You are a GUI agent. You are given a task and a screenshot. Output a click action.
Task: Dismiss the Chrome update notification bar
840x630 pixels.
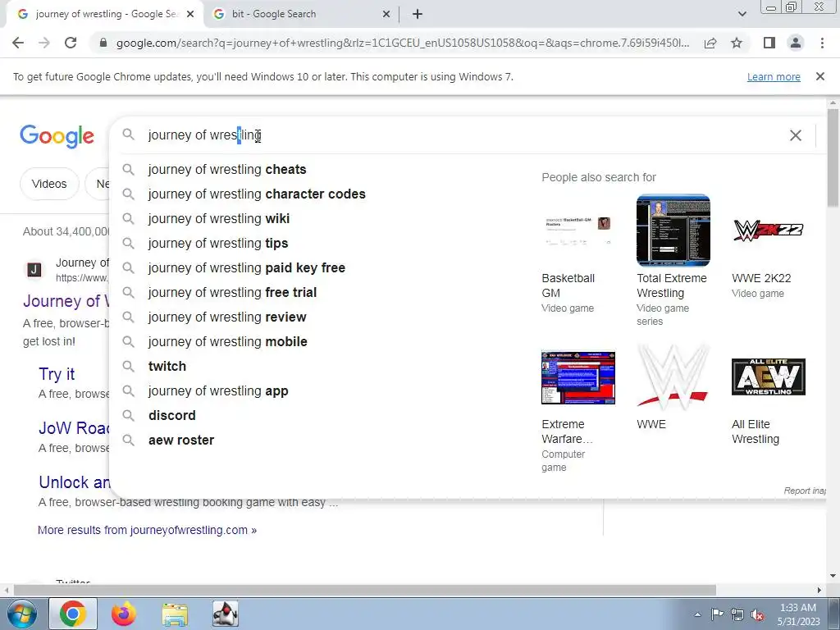click(x=819, y=76)
